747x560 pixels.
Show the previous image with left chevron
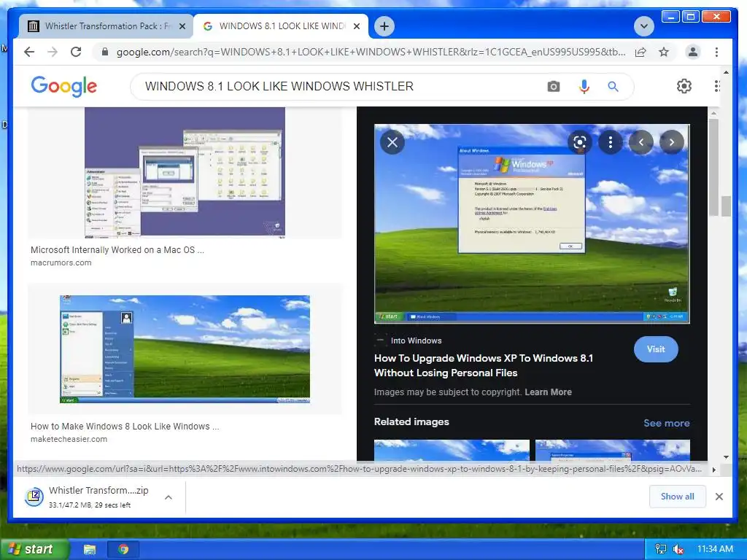point(641,142)
